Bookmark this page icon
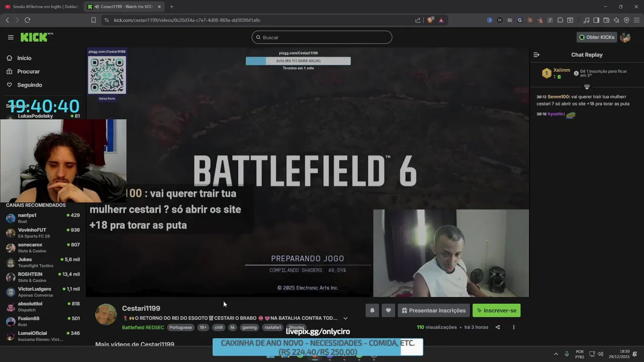The width and height of the screenshot is (644, 362). 94,20
